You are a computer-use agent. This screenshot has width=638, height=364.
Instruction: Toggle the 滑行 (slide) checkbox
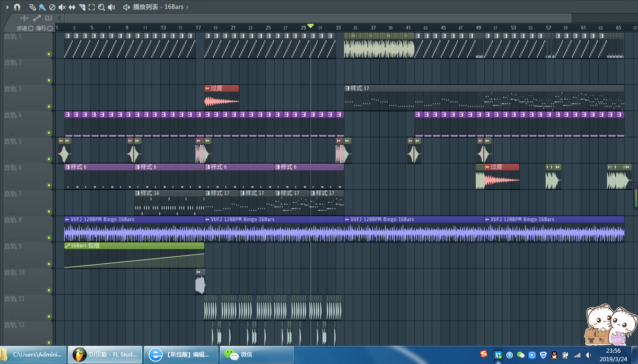click(x=50, y=28)
